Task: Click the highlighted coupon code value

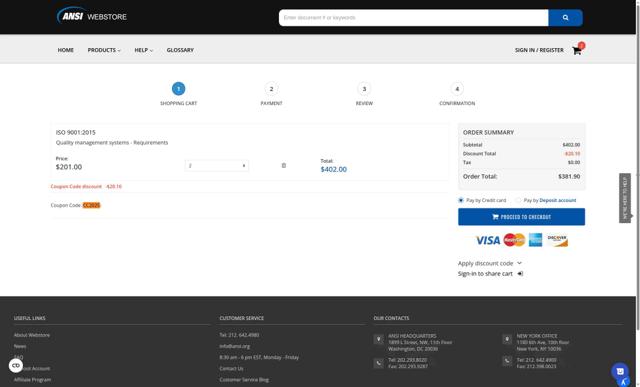Action: coord(91,205)
